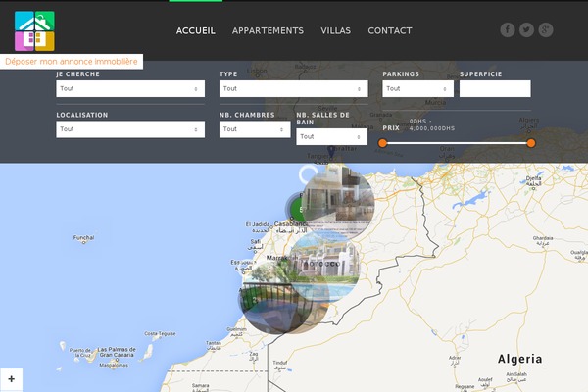
Task: Expand the Nb. salles de bain dropdown
Action: (x=331, y=136)
